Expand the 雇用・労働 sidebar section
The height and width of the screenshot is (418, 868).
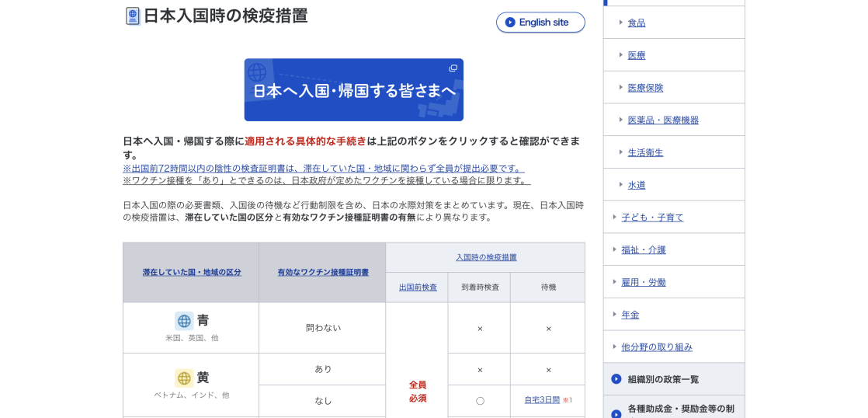[x=643, y=283]
